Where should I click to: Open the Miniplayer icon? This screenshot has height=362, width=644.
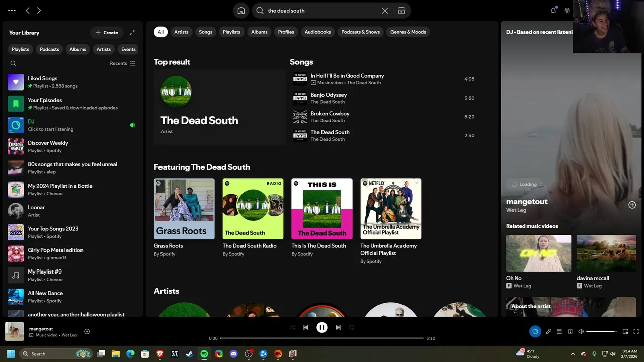pyautogui.click(x=625, y=331)
